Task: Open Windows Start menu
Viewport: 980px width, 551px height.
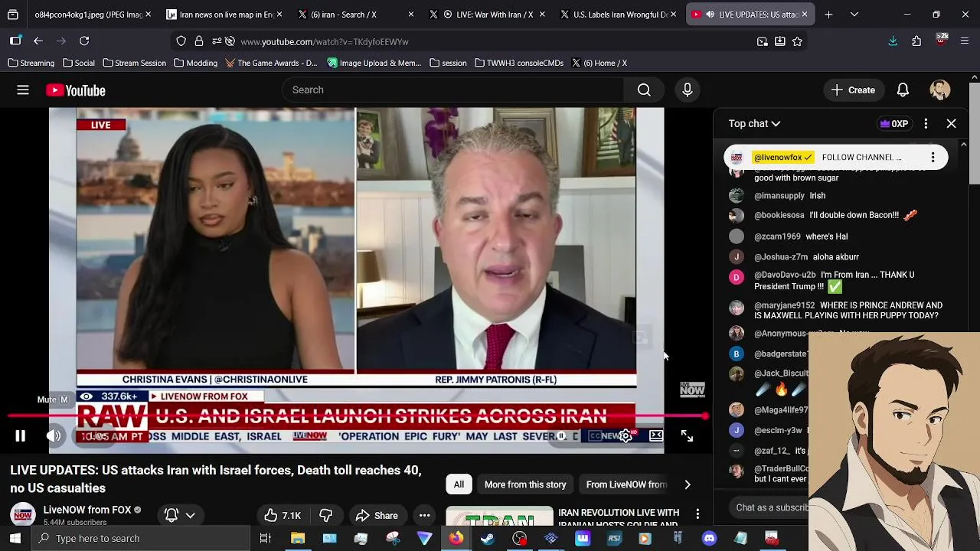Action: point(15,539)
